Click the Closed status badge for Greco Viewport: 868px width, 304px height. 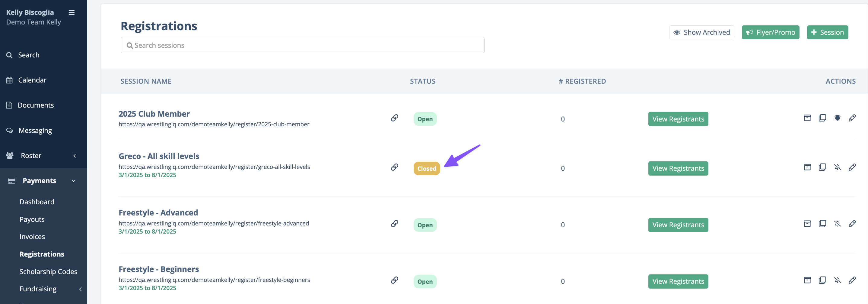click(427, 168)
